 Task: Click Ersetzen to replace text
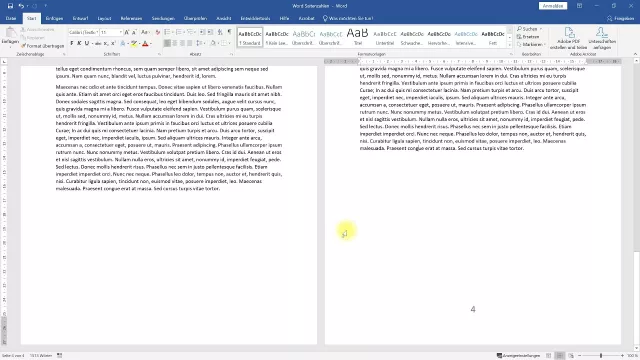pyautogui.click(x=528, y=37)
